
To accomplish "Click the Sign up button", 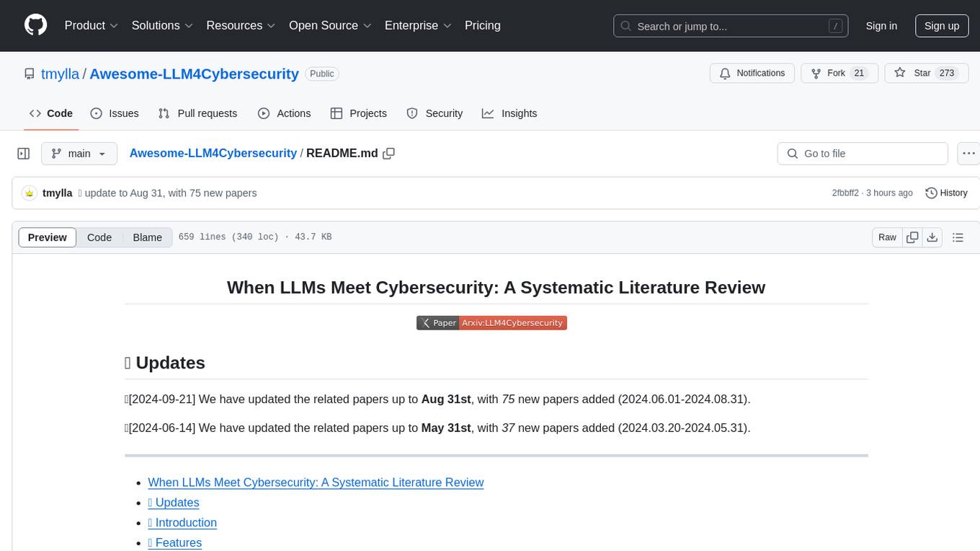I will (942, 26).
